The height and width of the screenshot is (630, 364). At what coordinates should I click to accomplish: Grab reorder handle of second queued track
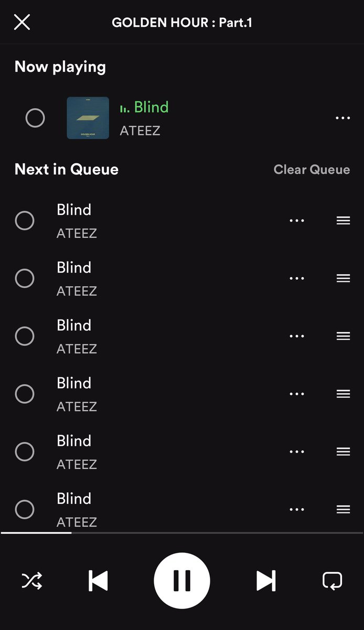click(343, 278)
